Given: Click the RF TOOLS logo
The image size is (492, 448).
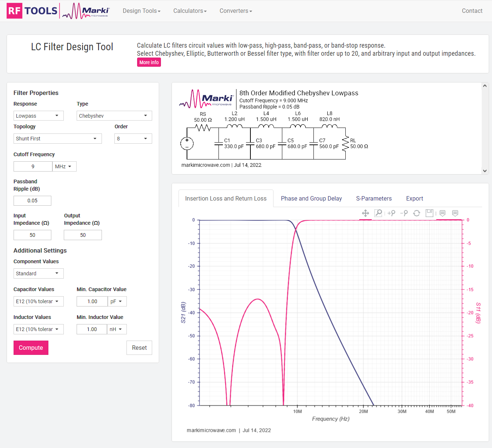Looking at the screenshot, I should pyautogui.click(x=32, y=11).
